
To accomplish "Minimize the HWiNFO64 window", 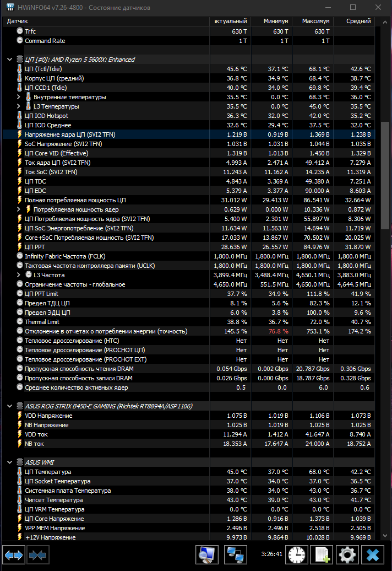I will (328, 7).
